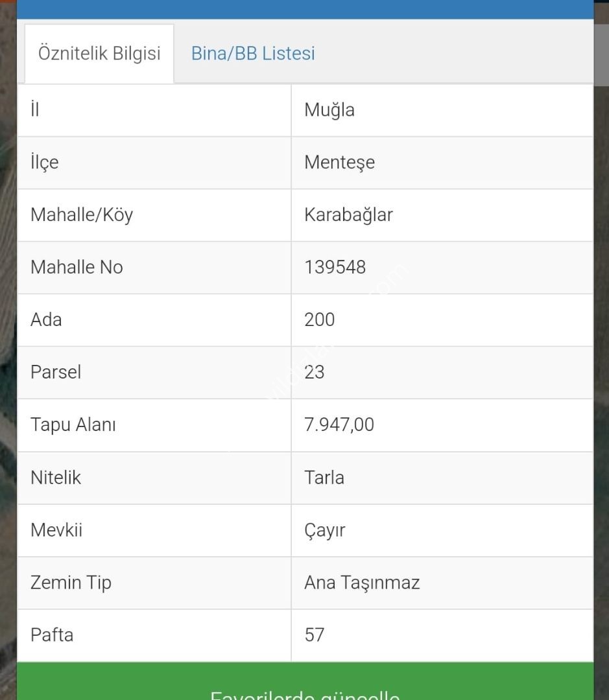Click the Nitelik value Tarla

324,477
